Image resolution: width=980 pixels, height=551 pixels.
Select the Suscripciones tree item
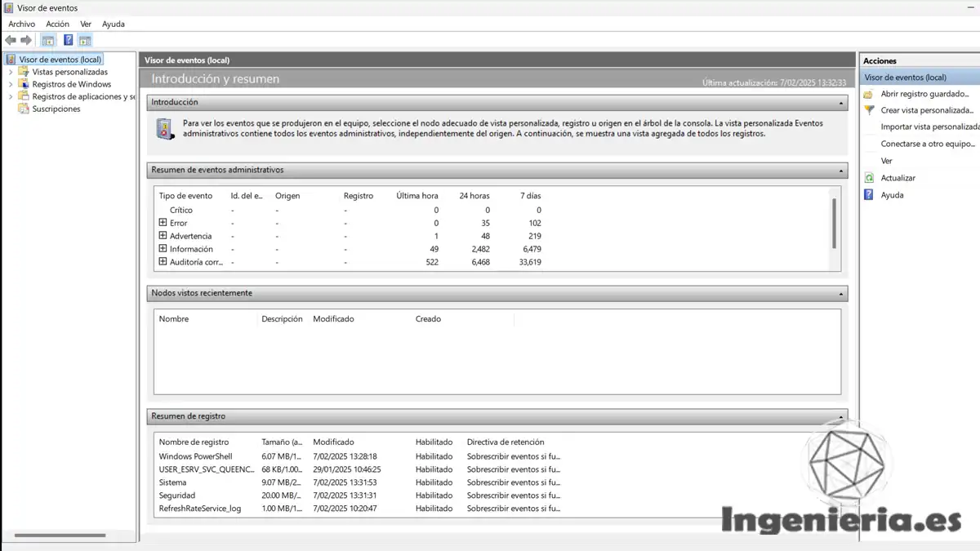[56, 109]
